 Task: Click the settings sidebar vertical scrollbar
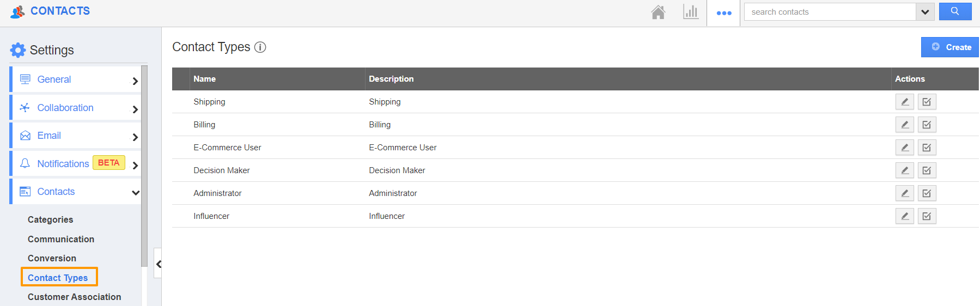pos(144,163)
